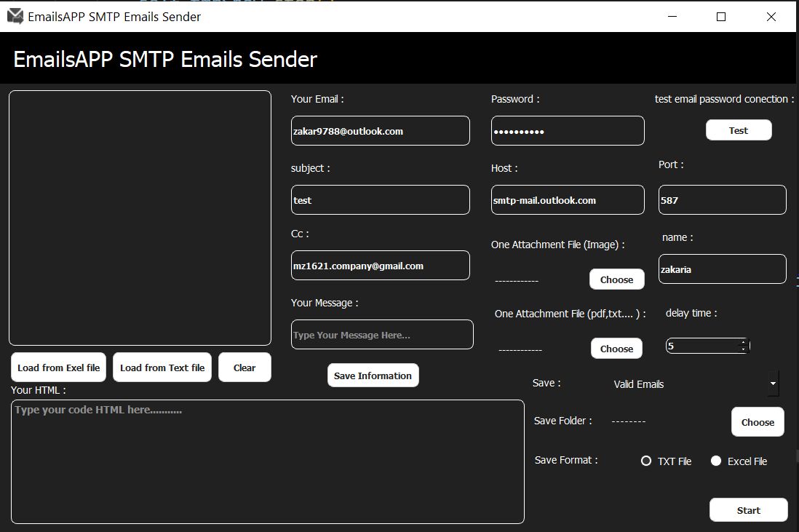Click the 'Save :' label

(x=546, y=383)
